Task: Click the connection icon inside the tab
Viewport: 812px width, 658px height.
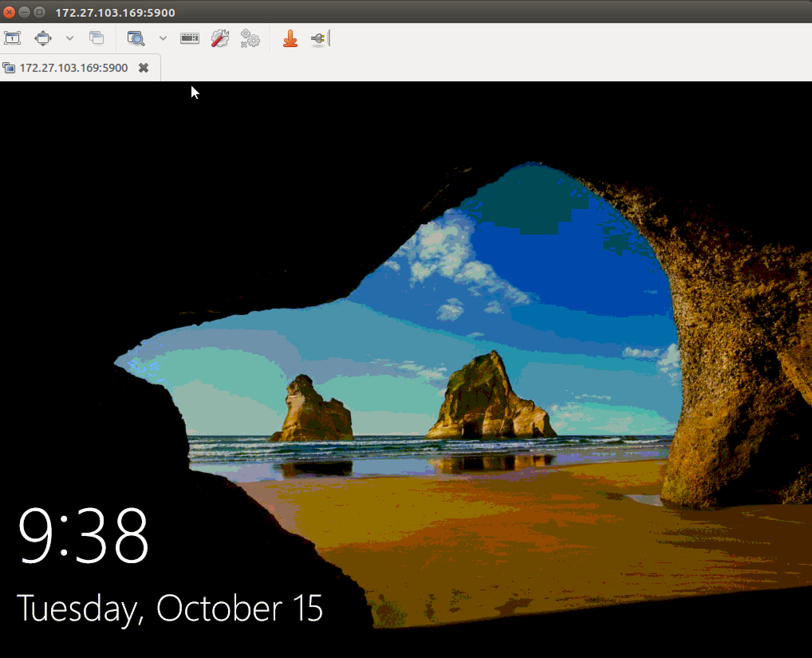Action: tap(9, 67)
